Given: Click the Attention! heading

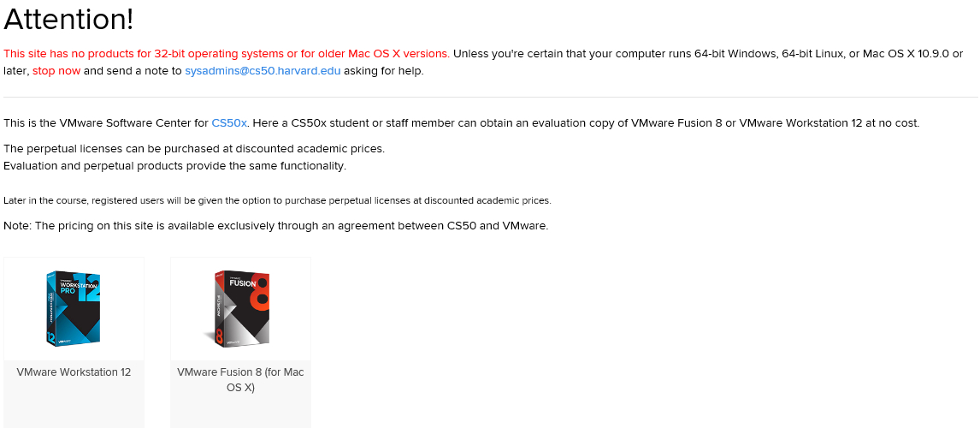Looking at the screenshot, I should coord(68,20).
